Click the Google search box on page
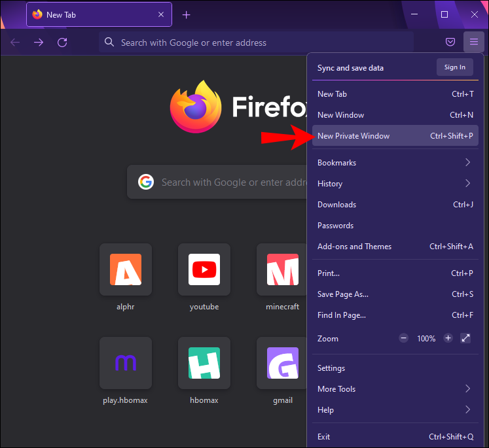 click(x=217, y=182)
